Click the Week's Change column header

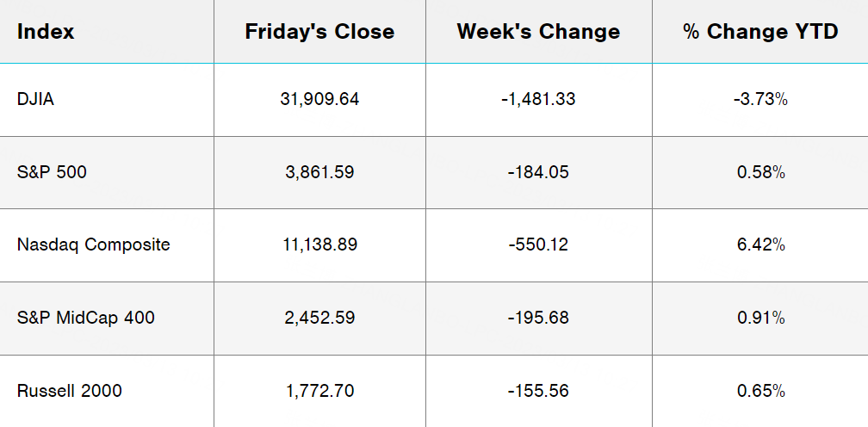538,32
